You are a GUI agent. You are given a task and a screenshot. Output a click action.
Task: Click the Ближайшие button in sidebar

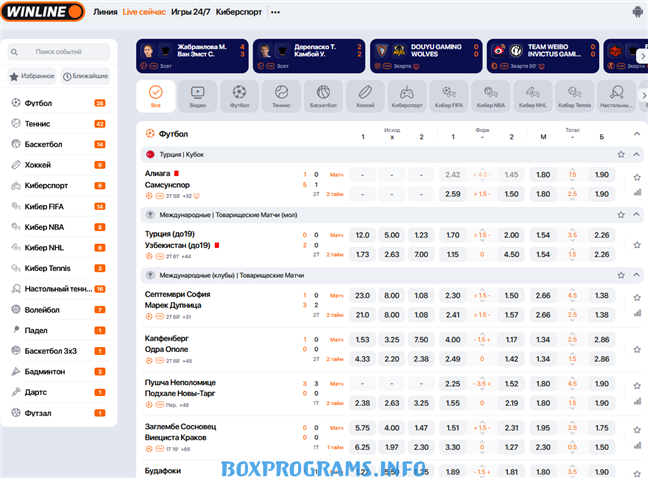(86, 76)
